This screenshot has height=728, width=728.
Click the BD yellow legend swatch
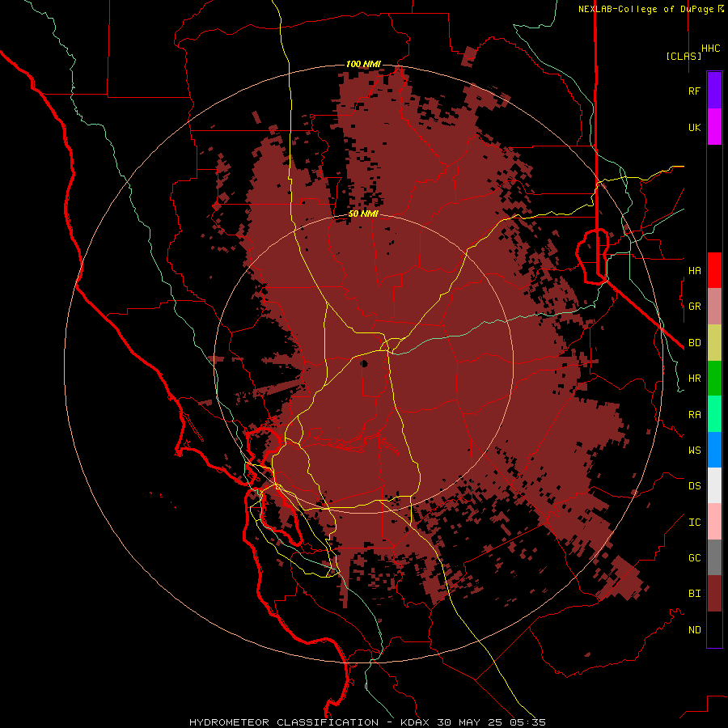714,343
